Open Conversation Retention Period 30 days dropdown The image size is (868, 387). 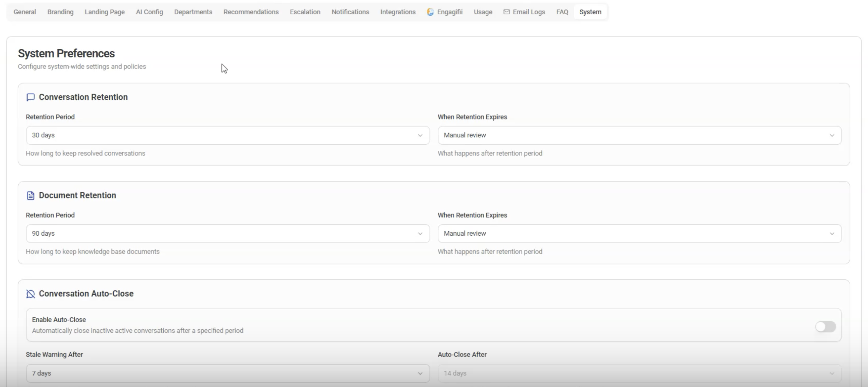(228, 135)
